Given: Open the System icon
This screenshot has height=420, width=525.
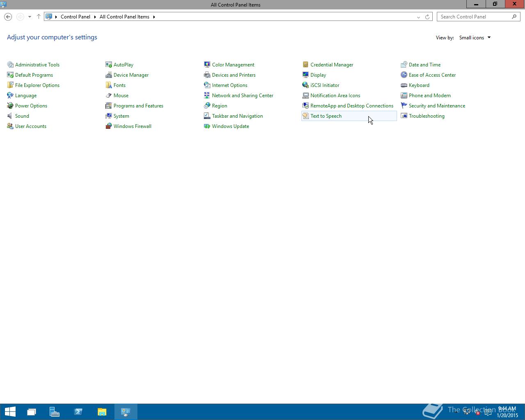Looking at the screenshot, I should tap(109, 116).
